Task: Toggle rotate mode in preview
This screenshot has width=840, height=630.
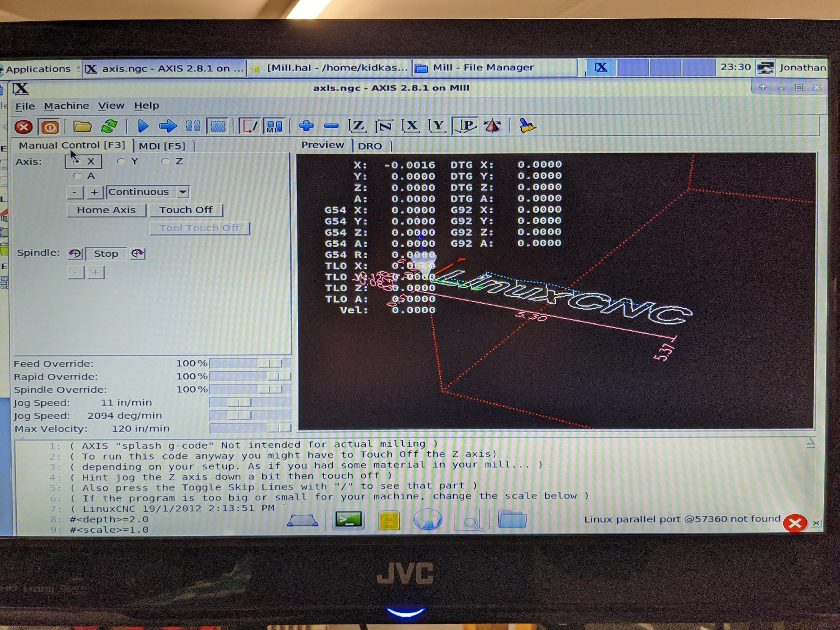Action: pyautogui.click(x=492, y=126)
